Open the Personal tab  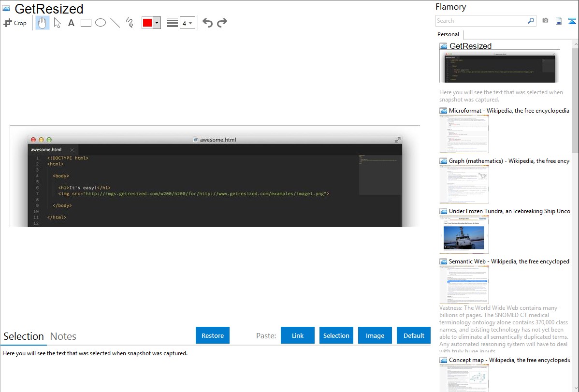tap(448, 34)
